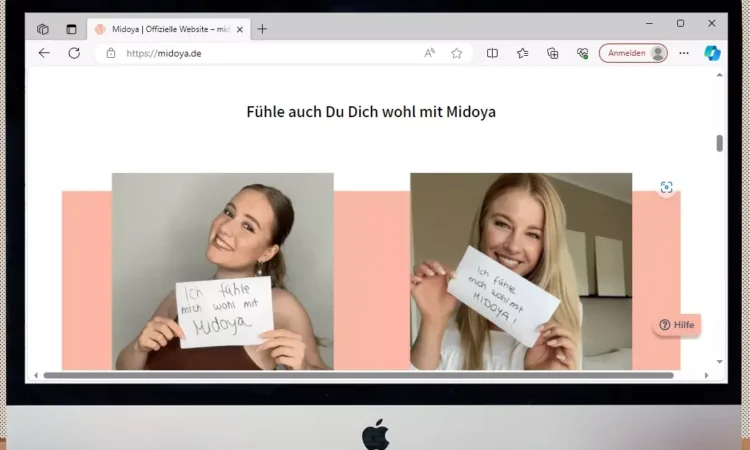This screenshot has width=750, height=450.
Task: Go back using the back arrow
Action: click(x=44, y=53)
